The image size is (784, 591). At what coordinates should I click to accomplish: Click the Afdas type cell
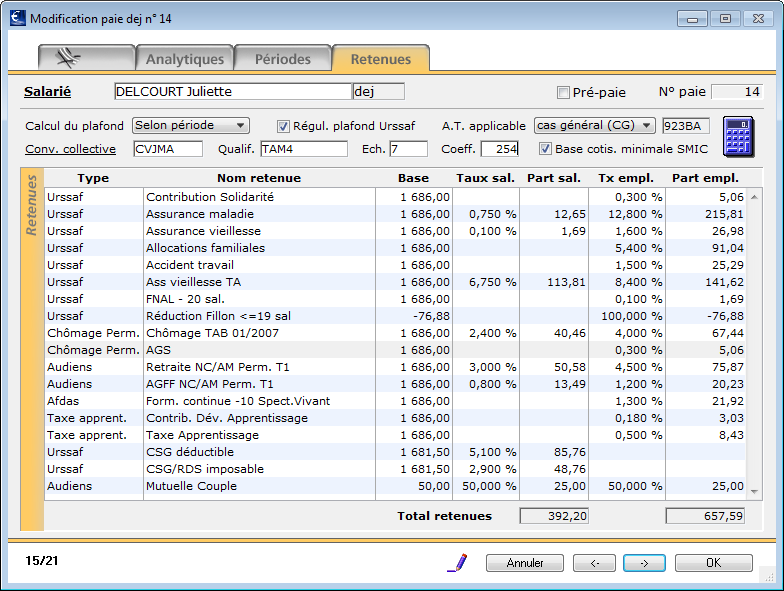coord(94,401)
